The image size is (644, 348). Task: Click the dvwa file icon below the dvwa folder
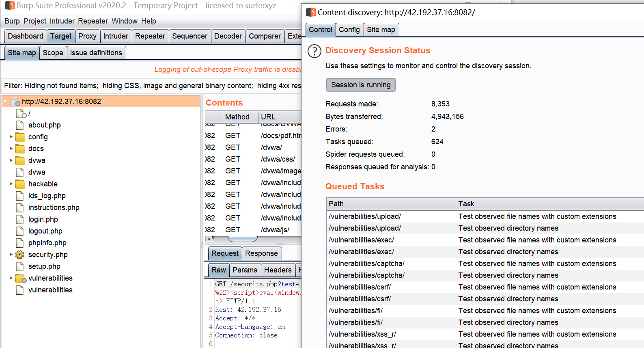click(19, 172)
